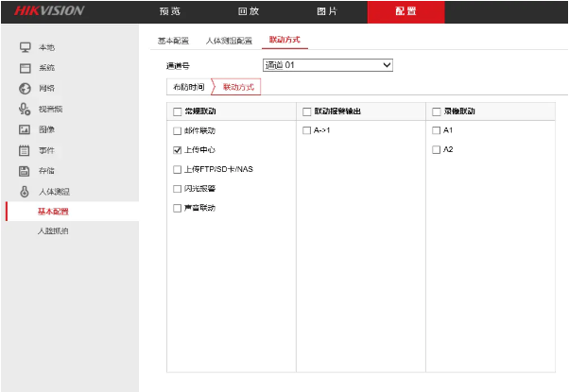Viewport: 569px width, 392px height.
Task: Switch to 布防时间 arming schedule step
Action: click(x=186, y=87)
